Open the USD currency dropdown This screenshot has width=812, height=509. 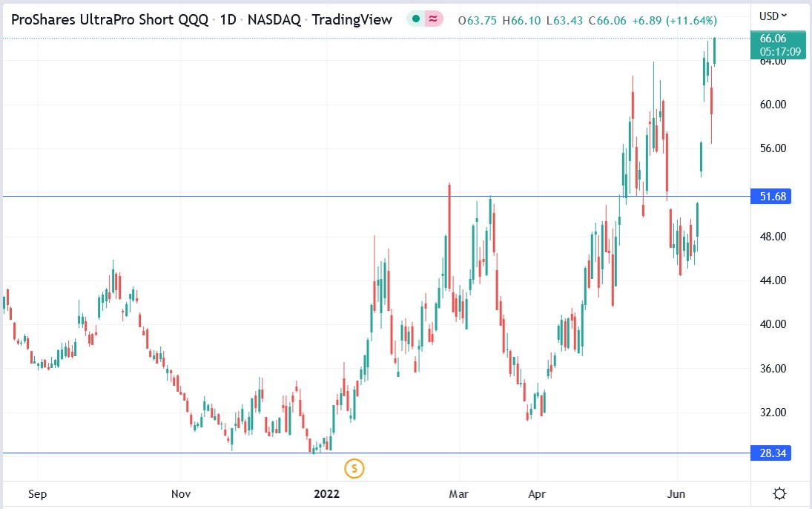click(773, 16)
